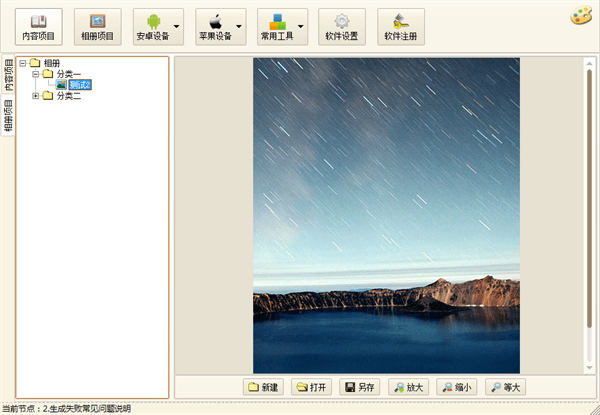600x415 pixels.
Task: Expand the 安卓设备 dropdown arrow
Action: tap(176, 26)
